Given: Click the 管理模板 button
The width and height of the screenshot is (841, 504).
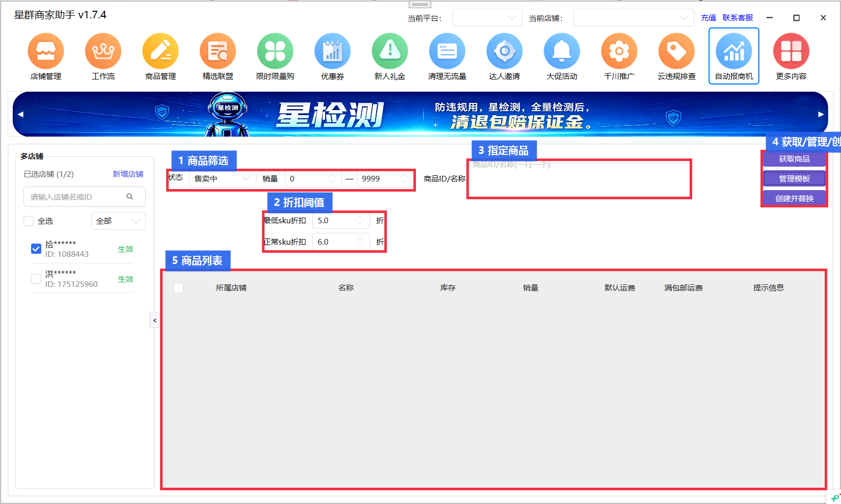Looking at the screenshot, I should pos(794,179).
